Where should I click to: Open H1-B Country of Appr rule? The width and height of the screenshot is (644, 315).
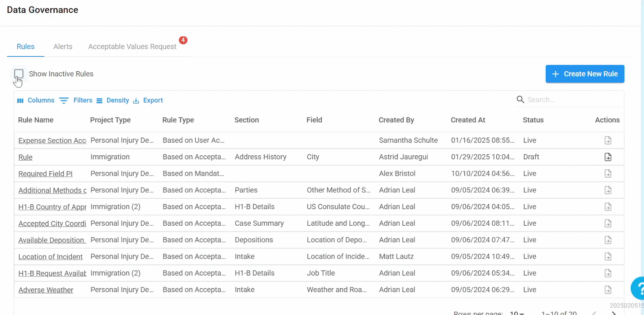(x=52, y=207)
